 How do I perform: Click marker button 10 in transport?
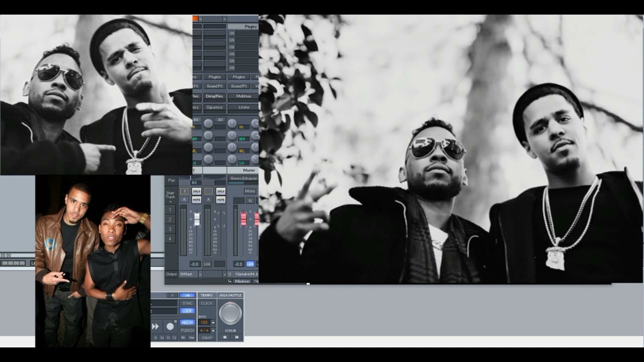click(162, 337)
